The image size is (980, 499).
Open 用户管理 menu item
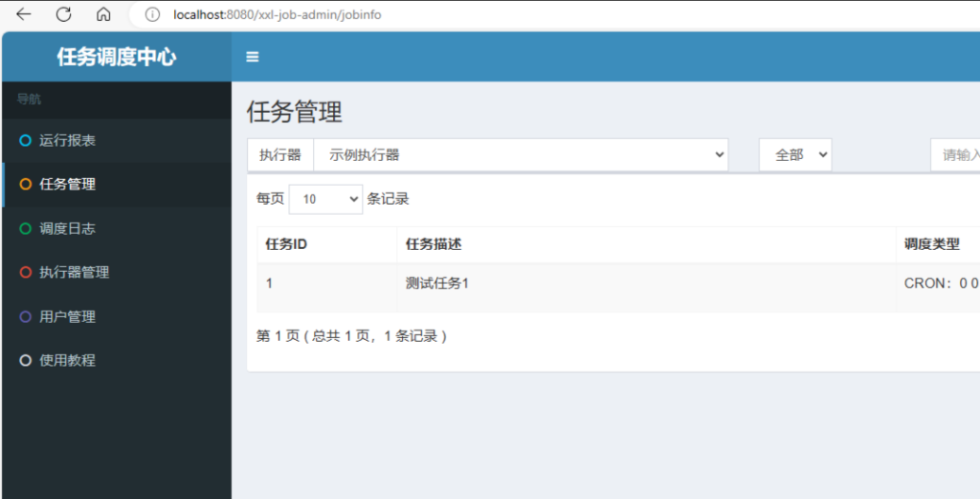[x=117, y=317]
